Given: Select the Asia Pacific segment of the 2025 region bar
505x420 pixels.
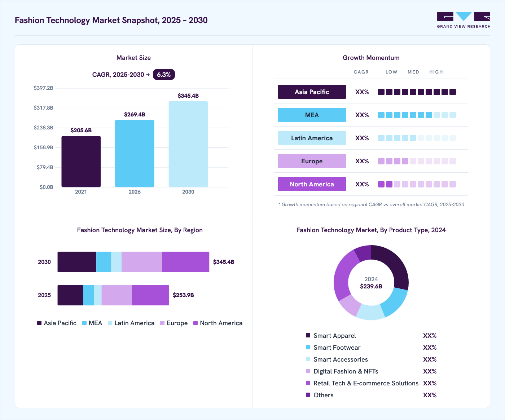Looking at the screenshot, I should click(70, 295).
